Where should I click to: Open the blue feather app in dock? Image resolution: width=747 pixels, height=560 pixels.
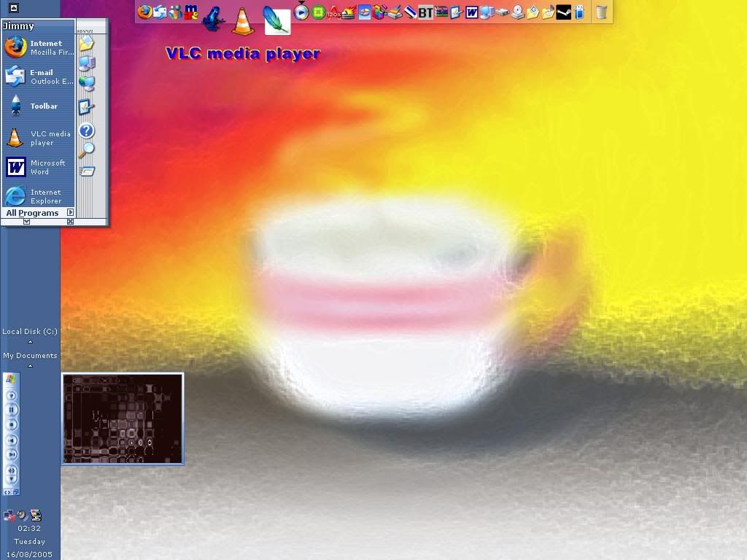pos(276,20)
